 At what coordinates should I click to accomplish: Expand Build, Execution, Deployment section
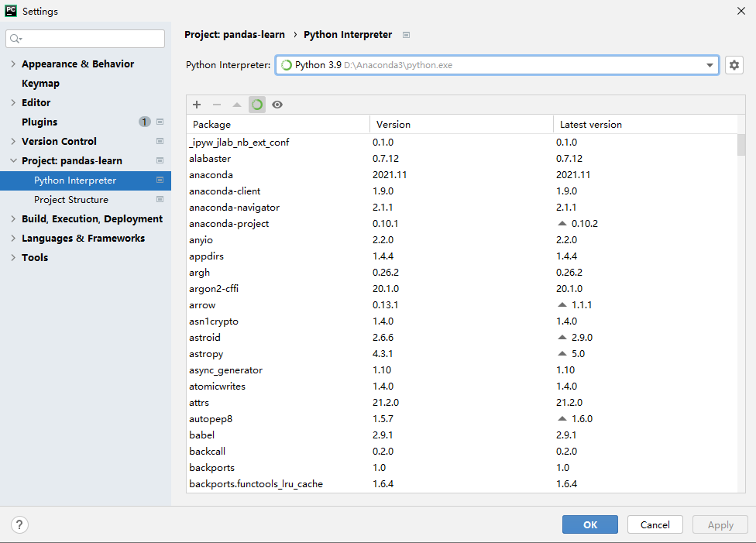click(x=13, y=218)
